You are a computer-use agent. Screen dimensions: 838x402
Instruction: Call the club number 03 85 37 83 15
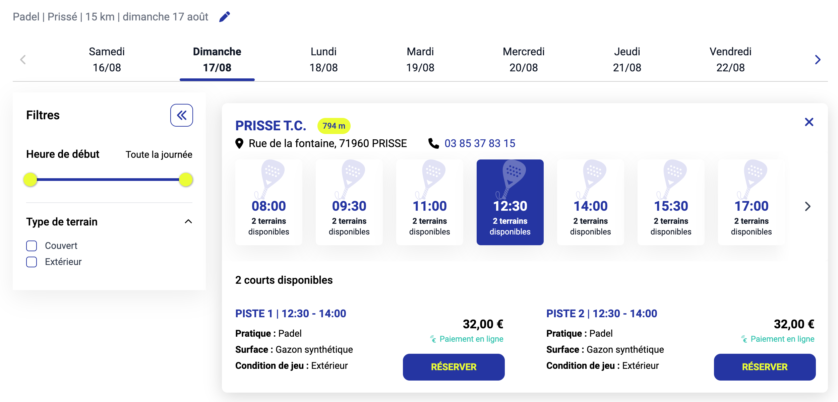[480, 144]
